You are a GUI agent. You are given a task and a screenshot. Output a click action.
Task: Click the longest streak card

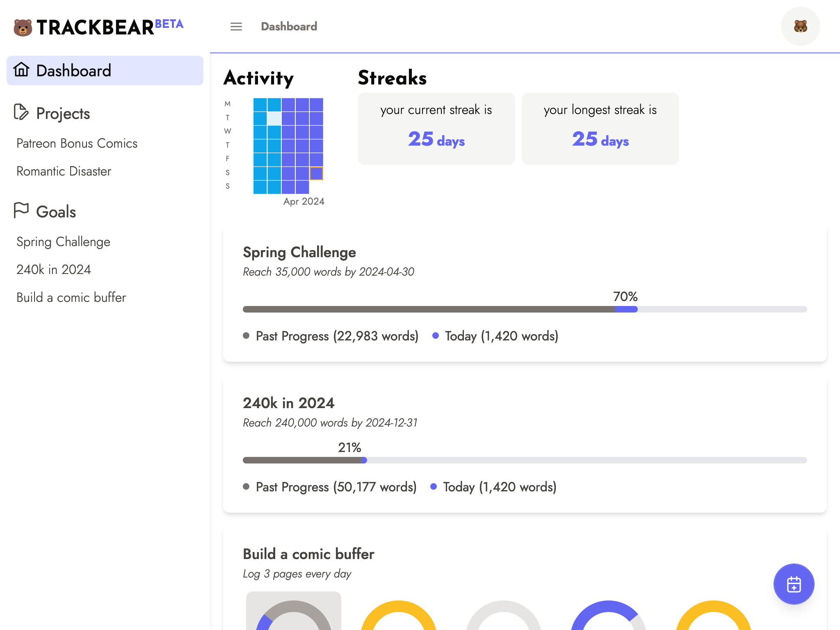[x=600, y=129]
